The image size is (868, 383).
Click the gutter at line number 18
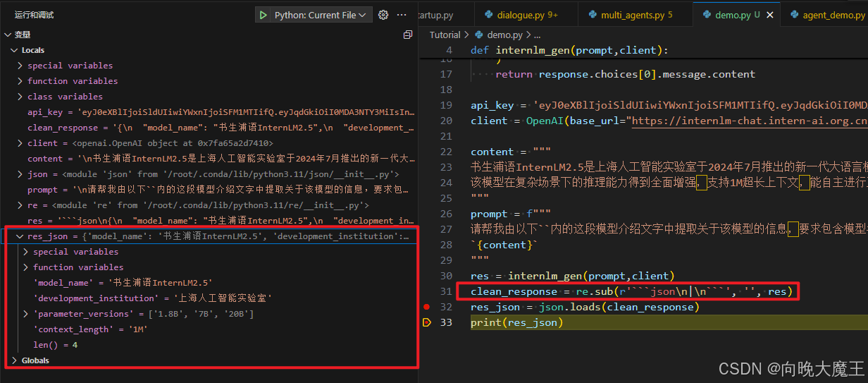(x=445, y=90)
